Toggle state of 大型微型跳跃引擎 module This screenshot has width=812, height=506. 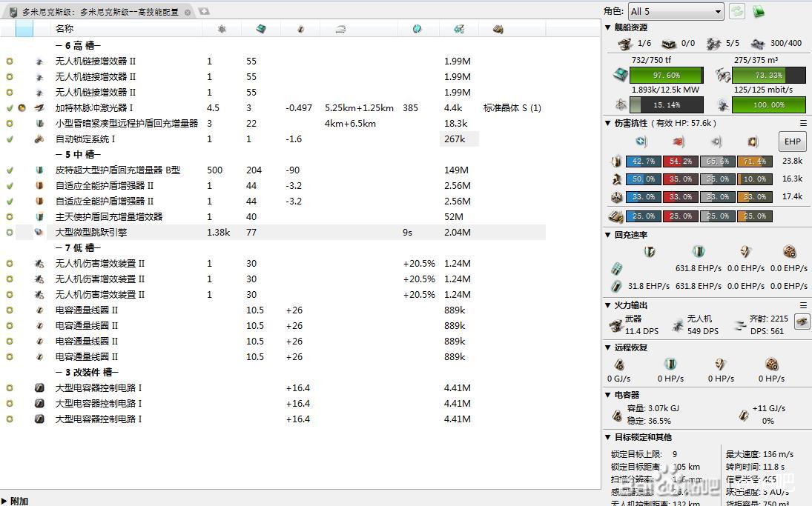tap(10, 233)
